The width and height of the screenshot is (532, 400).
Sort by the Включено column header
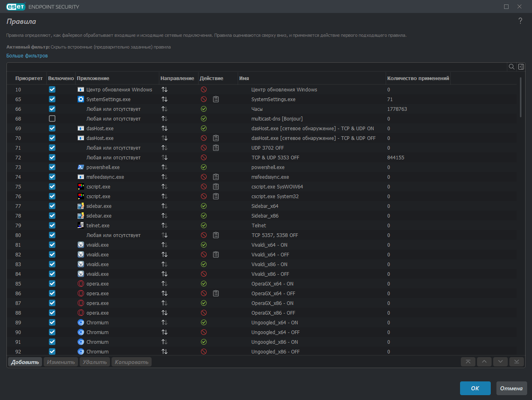tap(61, 78)
